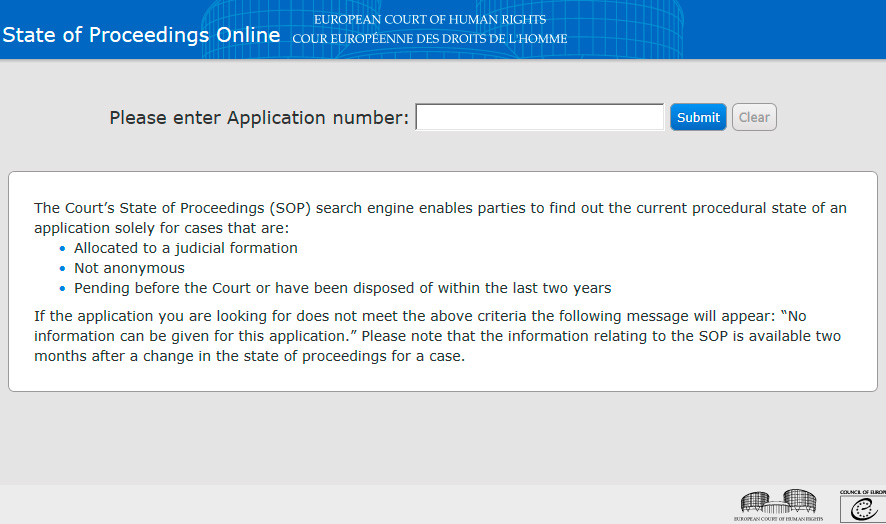Click the Application number input field
The height and width of the screenshot is (524, 886).
click(540, 117)
